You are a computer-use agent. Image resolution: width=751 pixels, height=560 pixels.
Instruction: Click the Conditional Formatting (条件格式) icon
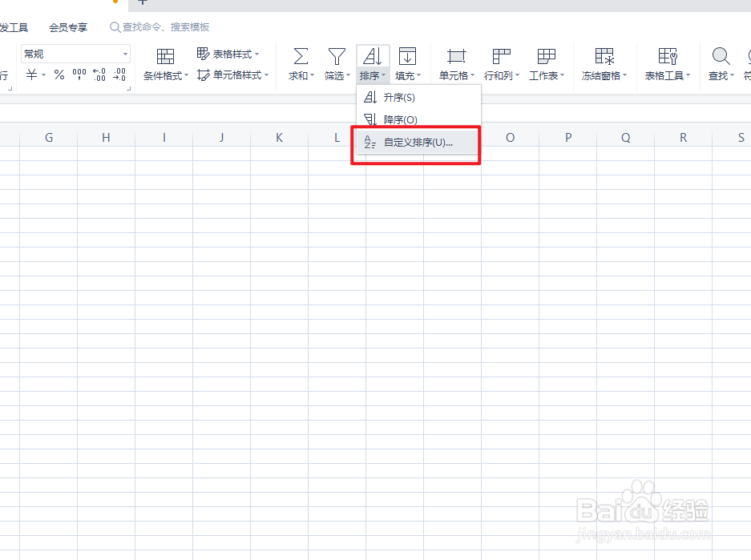pos(165,56)
